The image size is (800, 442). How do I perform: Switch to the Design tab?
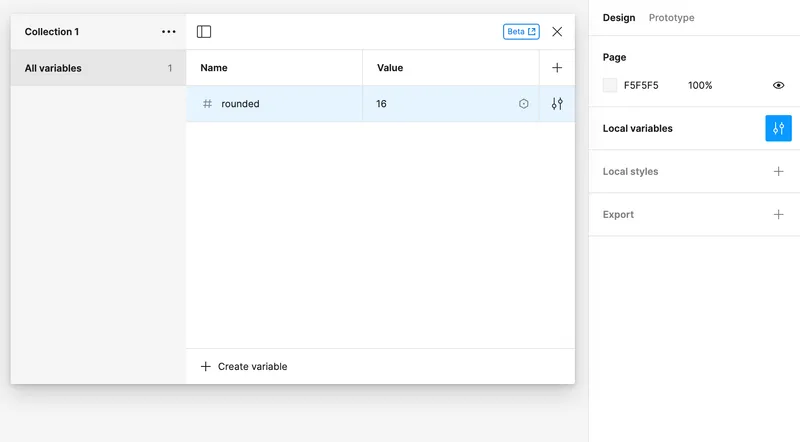[x=619, y=18]
